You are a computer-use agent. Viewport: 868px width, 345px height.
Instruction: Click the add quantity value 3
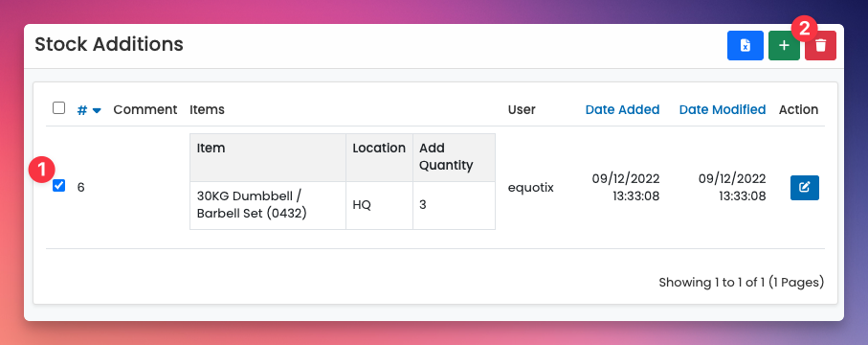point(422,205)
